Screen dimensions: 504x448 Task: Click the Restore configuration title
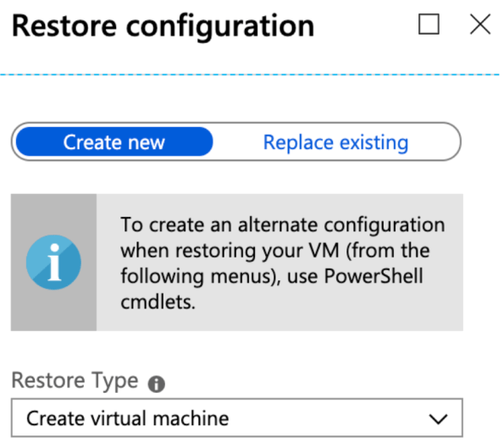pyautogui.click(x=163, y=26)
